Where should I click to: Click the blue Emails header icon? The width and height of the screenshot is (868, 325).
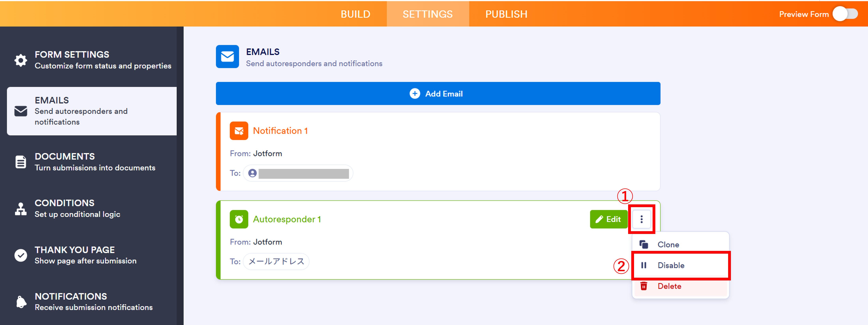pyautogui.click(x=227, y=57)
